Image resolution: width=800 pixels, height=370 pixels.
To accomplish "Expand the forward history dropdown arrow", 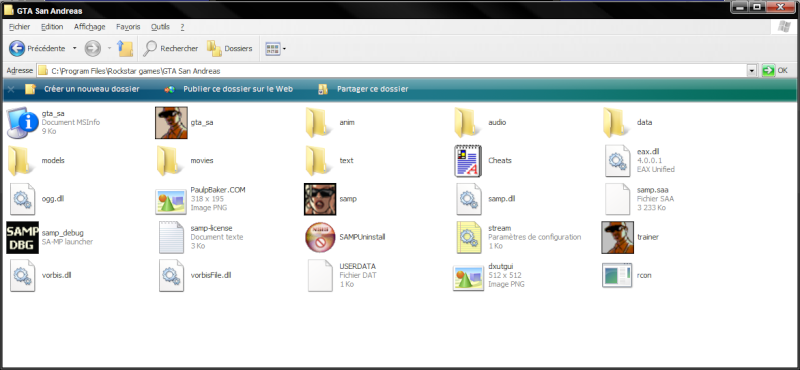I will tap(109, 48).
